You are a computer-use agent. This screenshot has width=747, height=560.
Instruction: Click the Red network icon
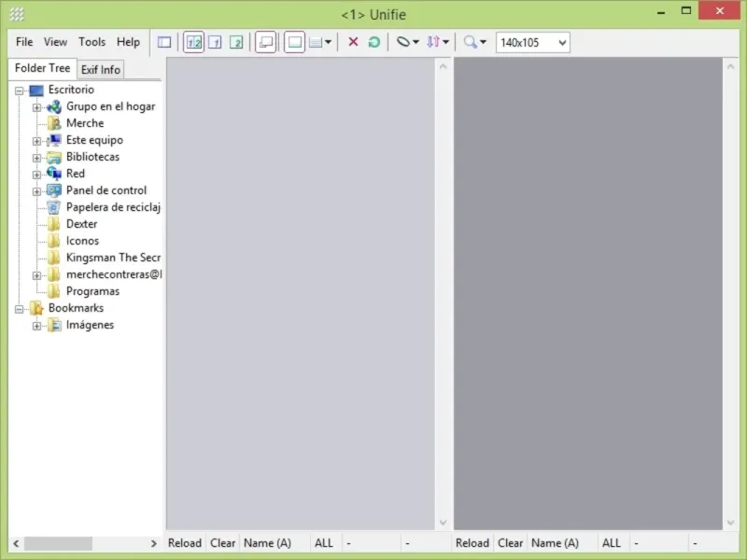[54, 174]
